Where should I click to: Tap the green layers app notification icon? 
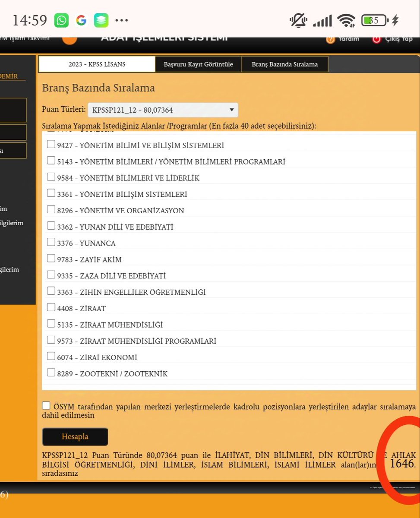pos(101,20)
